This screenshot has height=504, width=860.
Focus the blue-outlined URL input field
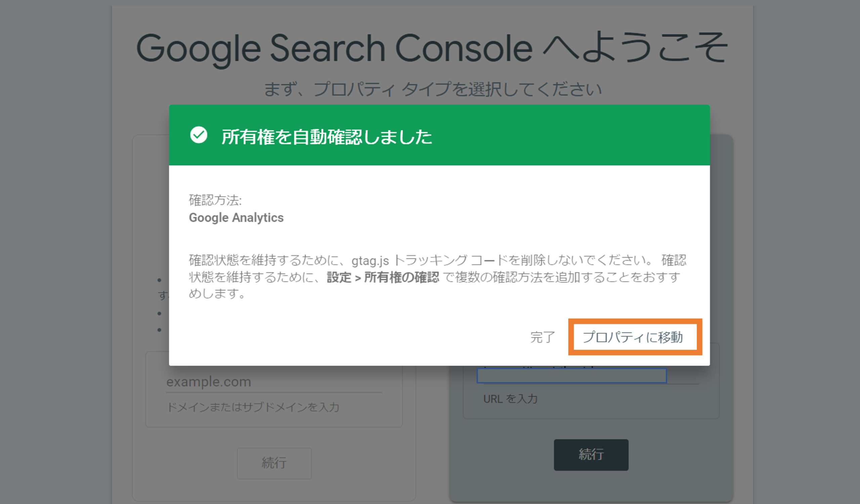coord(571,376)
